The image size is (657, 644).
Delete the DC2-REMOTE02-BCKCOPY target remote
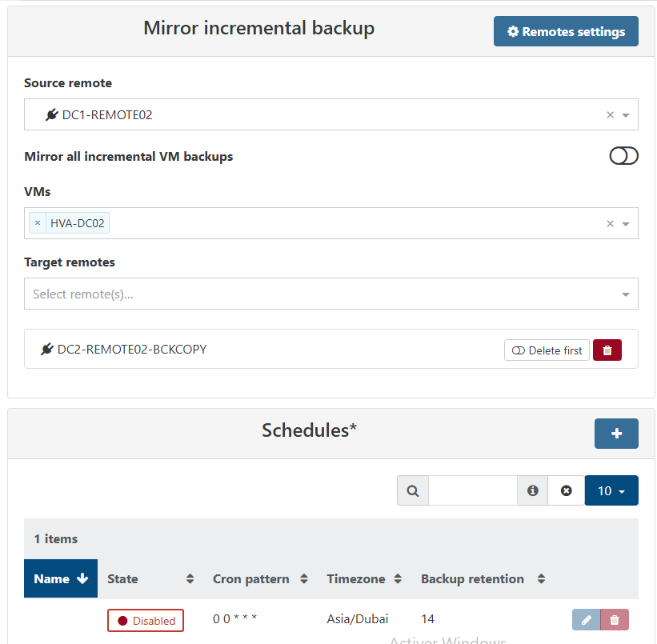tap(607, 350)
